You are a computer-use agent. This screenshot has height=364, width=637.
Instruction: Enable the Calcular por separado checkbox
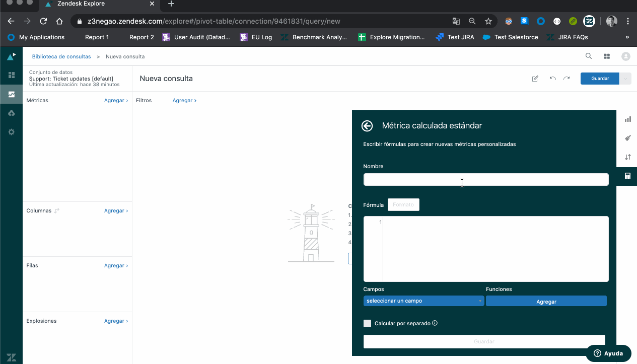click(368, 323)
